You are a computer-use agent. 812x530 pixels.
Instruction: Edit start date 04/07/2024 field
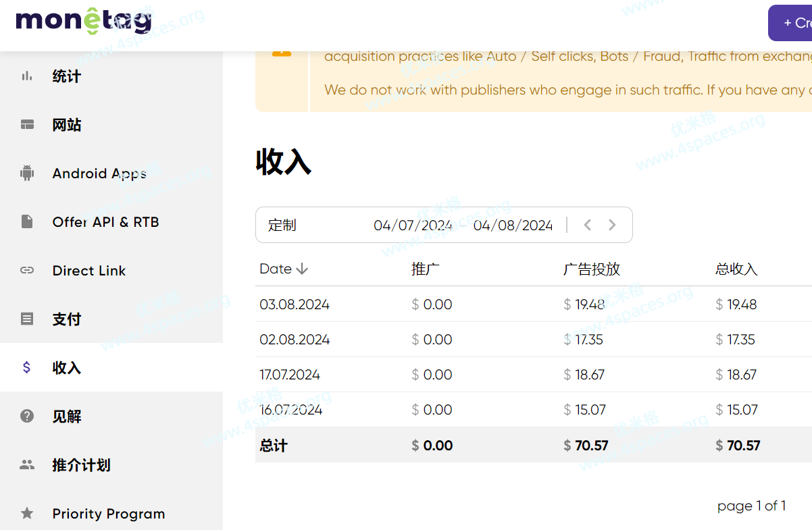[x=413, y=226]
